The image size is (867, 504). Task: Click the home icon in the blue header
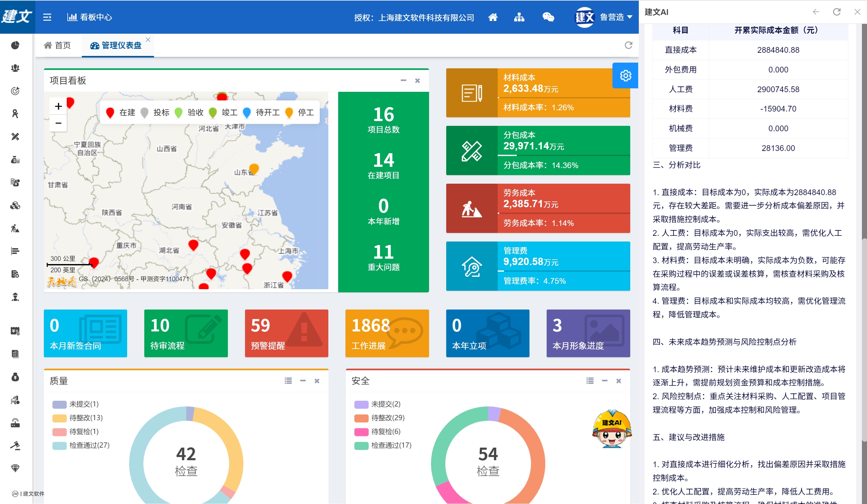[x=493, y=17]
